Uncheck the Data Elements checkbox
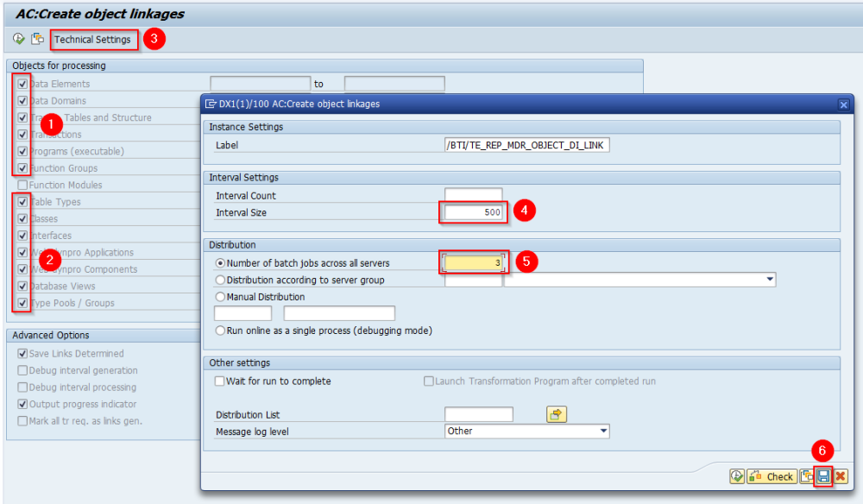 22,84
